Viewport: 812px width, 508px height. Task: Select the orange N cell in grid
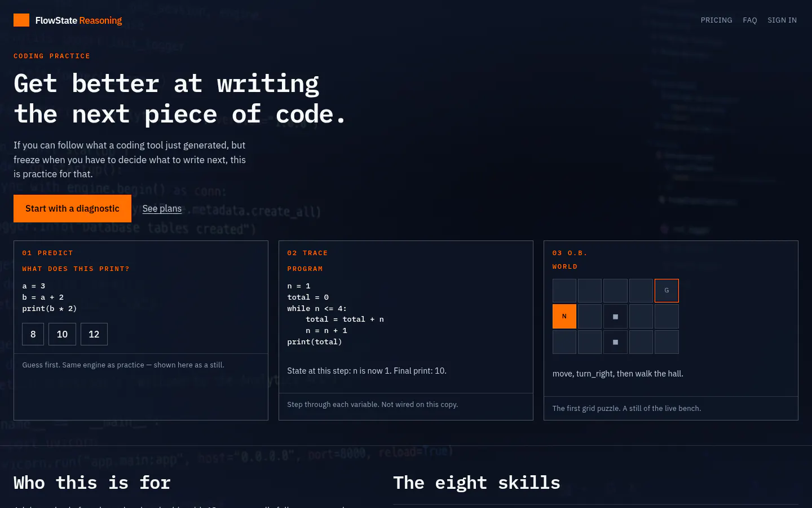[x=564, y=316]
